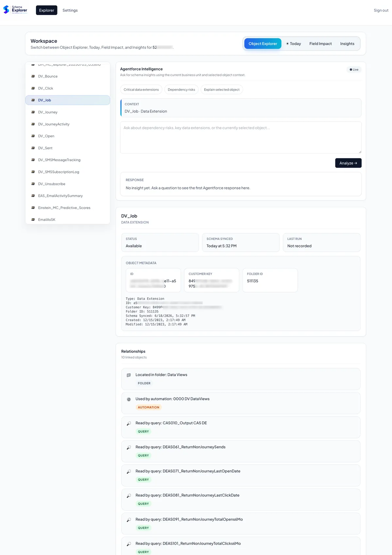Viewport: 392px width, 555px height.
Task: Click the gear icon for 0000 DV DataViews
Action: pos(129,399)
